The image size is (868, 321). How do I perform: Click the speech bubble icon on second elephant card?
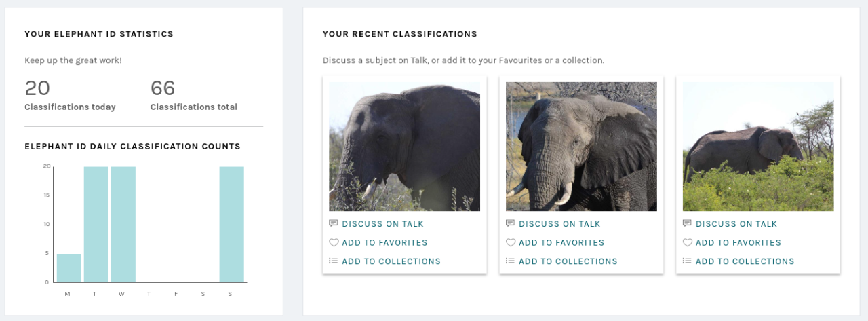[510, 223]
